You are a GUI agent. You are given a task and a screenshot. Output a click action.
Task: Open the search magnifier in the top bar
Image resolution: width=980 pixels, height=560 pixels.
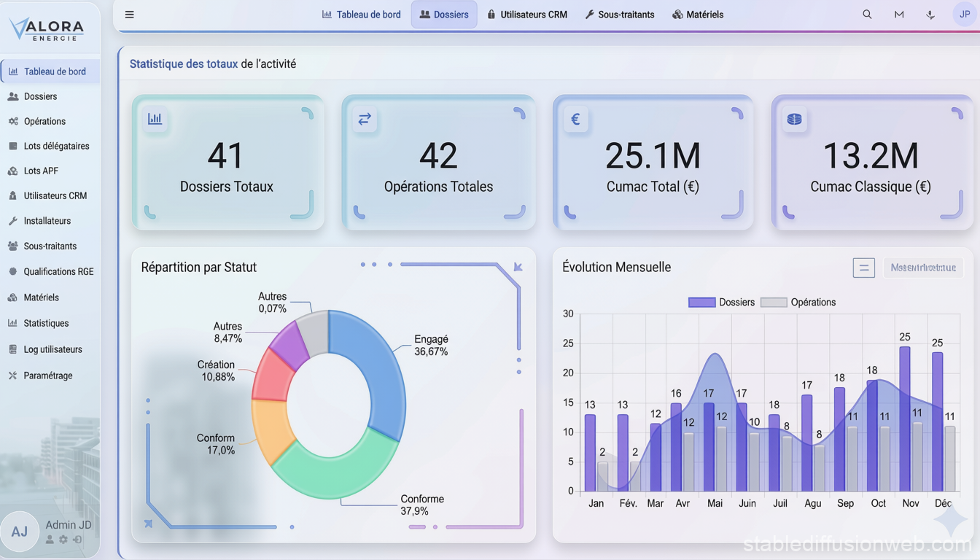point(866,14)
